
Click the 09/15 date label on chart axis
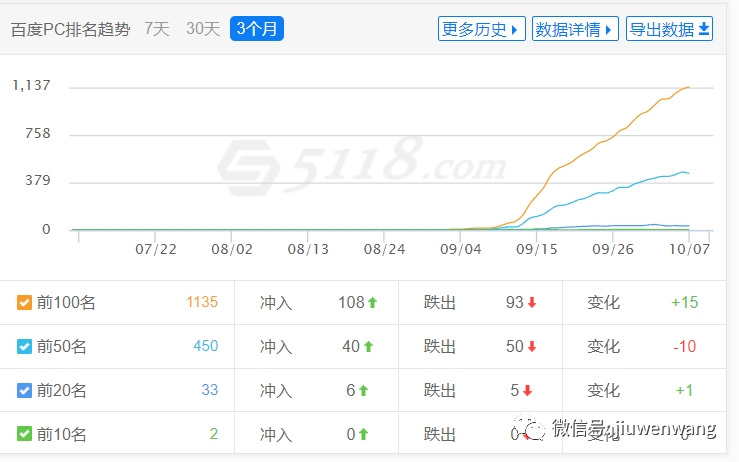pos(536,249)
